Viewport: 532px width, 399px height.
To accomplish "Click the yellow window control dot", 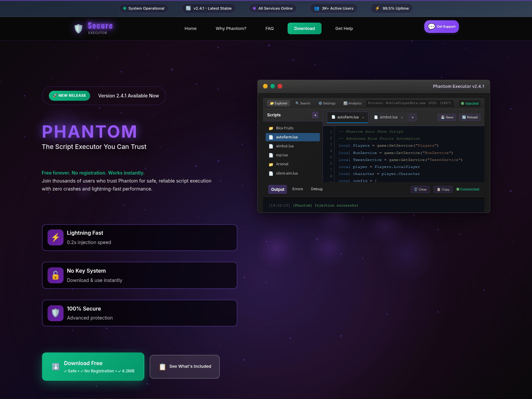I will (265, 86).
